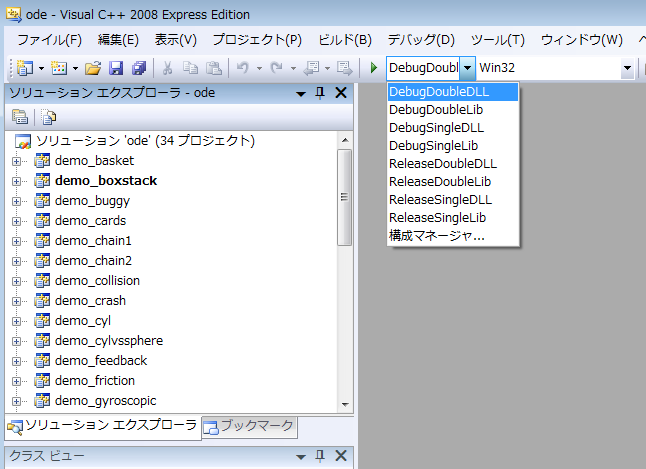646x469 pixels.
Task: Open 構成マネージャ... from the configuration list
Action: 453,236
